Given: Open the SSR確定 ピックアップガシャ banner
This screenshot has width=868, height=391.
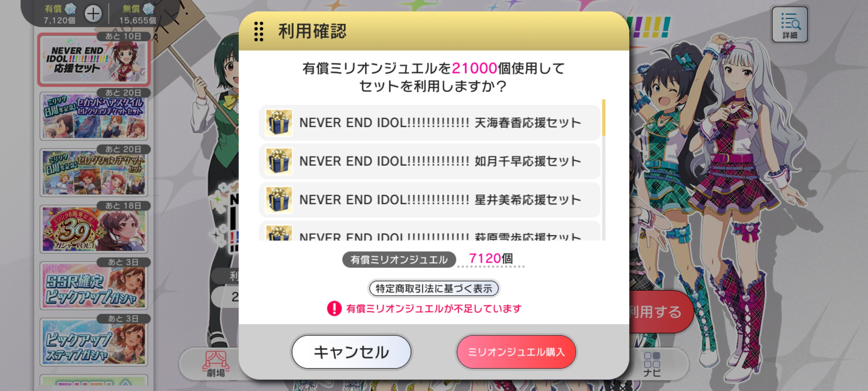Looking at the screenshot, I should pyautogui.click(x=94, y=285).
